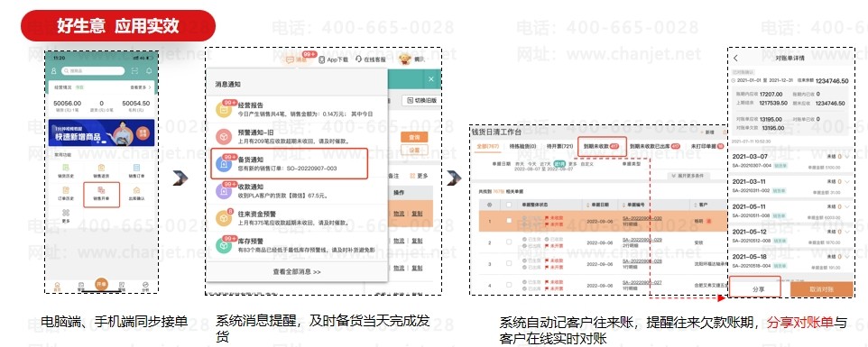Select all rows via header checkbox
This screenshot has width=868, height=347.
[509, 205]
